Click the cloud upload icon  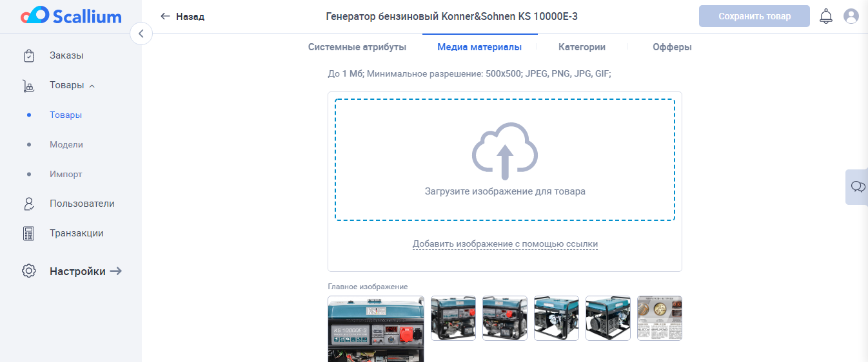(x=505, y=151)
